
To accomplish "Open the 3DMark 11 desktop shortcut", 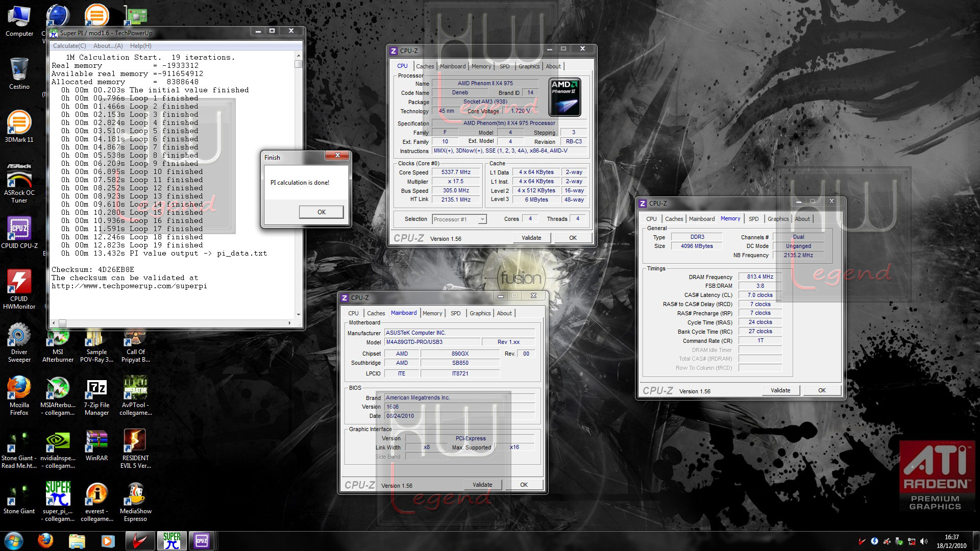I will pos(19,126).
